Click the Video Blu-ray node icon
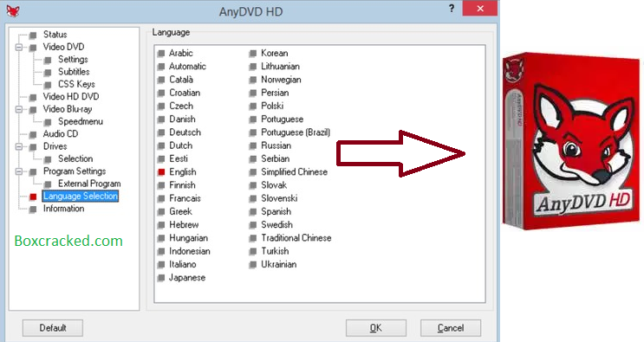Image resolution: width=644 pixels, height=342 pixels. point(33,109)
